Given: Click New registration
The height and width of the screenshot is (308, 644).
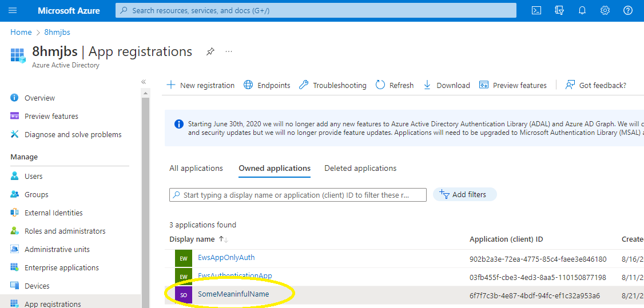Looking at the screenshot, I should (200, 85).
